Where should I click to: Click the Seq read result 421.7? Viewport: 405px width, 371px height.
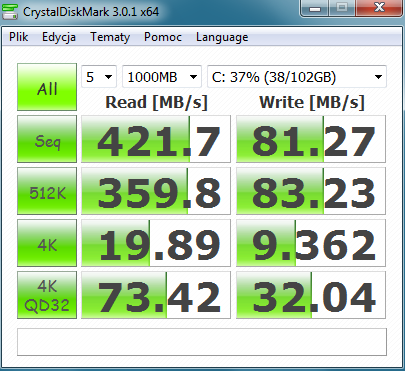tap(156, 139)
